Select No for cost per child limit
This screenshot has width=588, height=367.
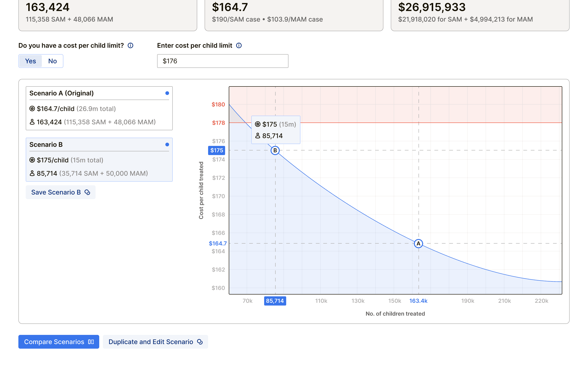tap(52, 61)
